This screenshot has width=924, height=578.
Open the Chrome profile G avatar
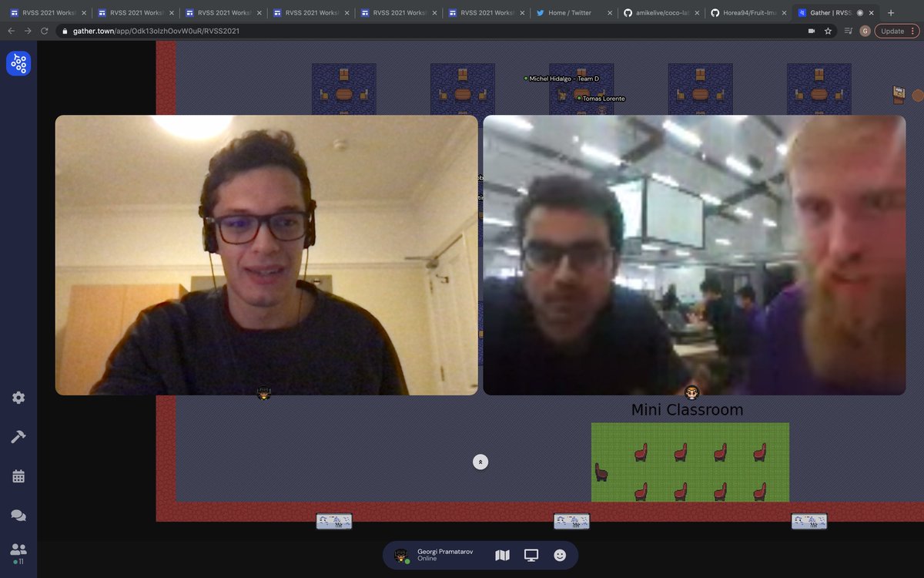coord(865,31)
